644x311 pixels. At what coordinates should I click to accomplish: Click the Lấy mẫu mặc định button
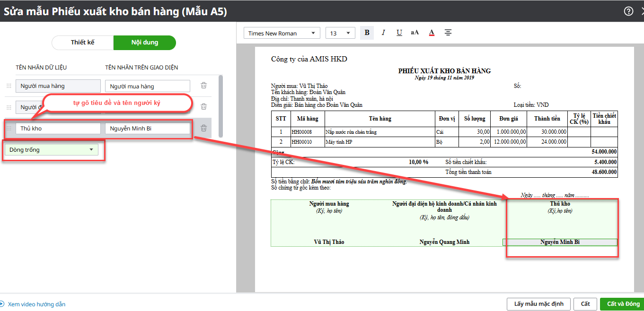tap(538, 304)
